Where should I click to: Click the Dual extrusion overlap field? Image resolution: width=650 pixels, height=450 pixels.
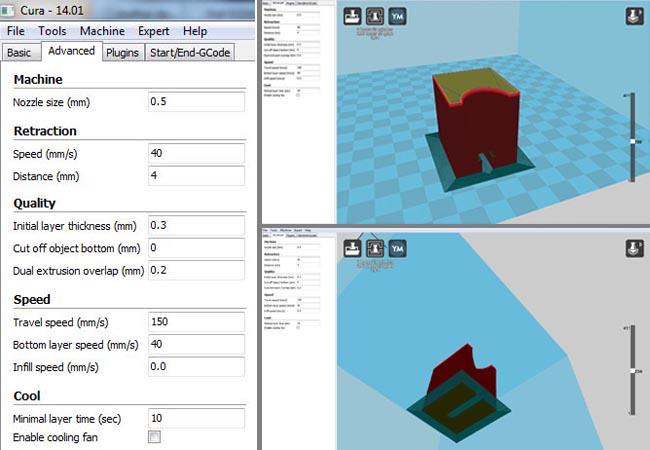coord(196,270)
